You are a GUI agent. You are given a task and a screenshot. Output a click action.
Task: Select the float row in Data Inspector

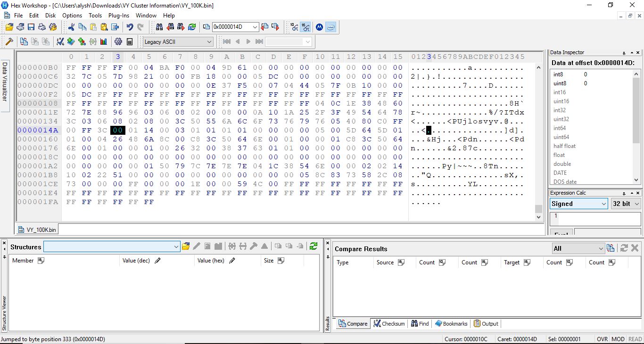point(592,155)
